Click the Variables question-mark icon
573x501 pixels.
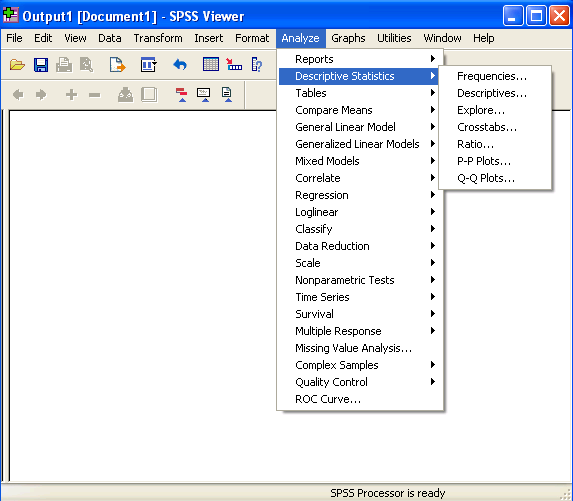[257, 65]
